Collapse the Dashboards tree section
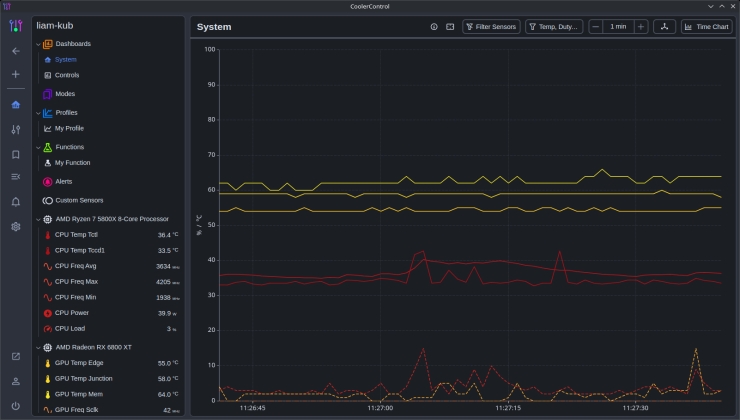The width and height of the screenshot is (740, 420). pos(38,44)
